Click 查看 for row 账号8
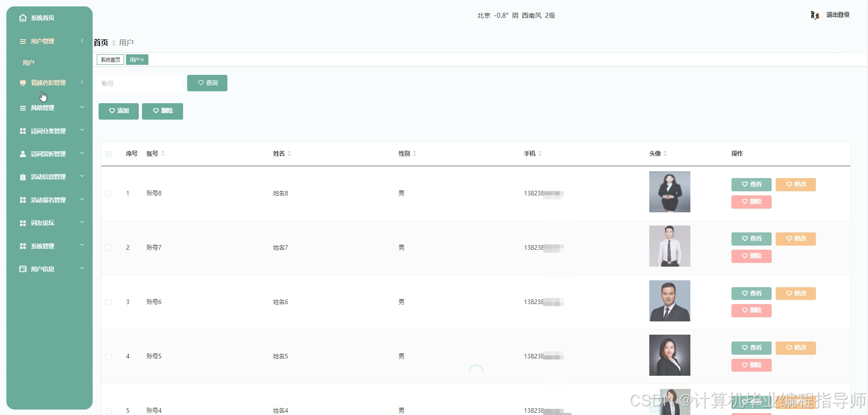 pyautogui.click(x=752, y=184)
